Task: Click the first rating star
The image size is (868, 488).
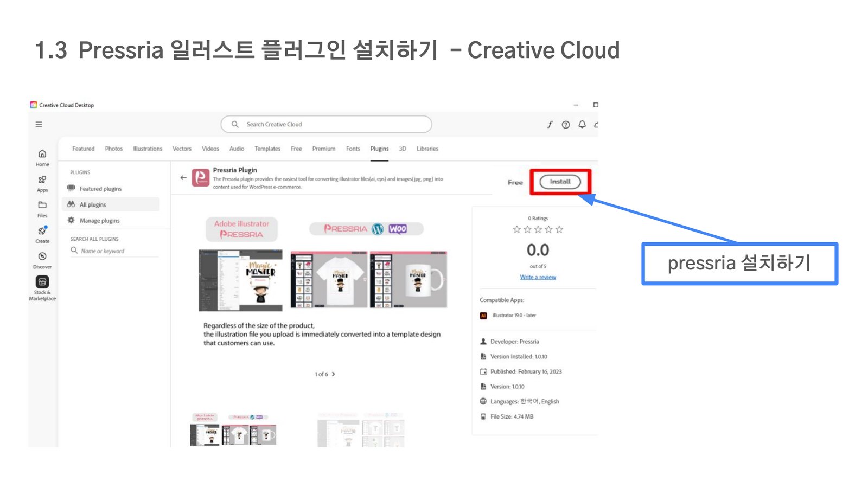Action: (516, 229)
